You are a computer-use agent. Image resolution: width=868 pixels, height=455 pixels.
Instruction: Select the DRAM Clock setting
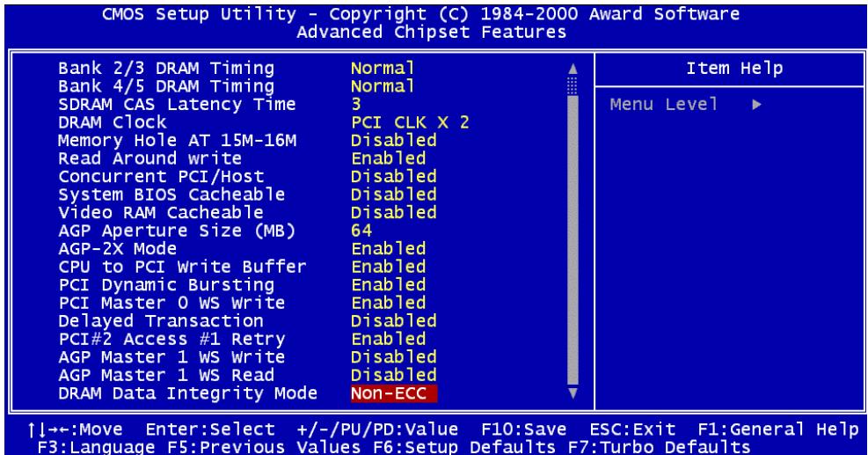tap(113, 122)
